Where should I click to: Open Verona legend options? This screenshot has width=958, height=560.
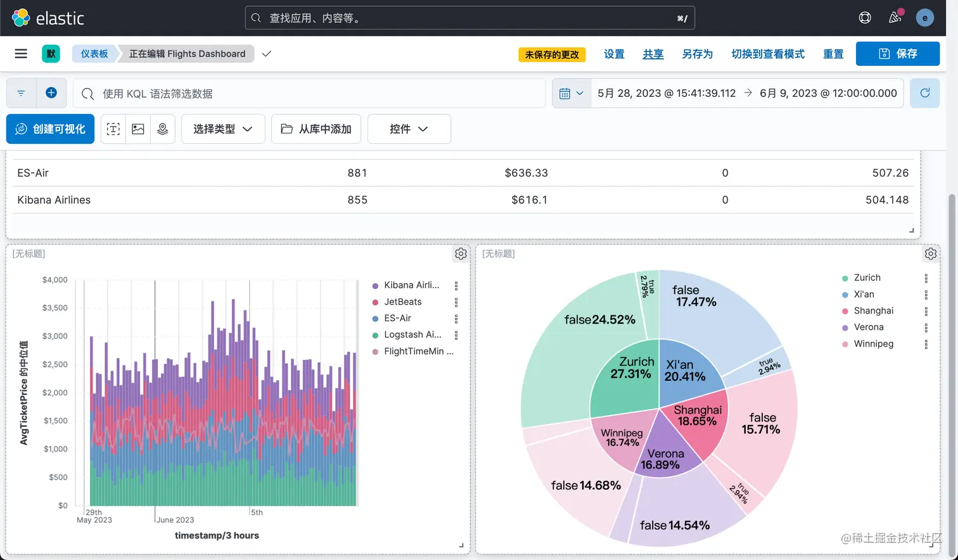[x=926, y=328]
